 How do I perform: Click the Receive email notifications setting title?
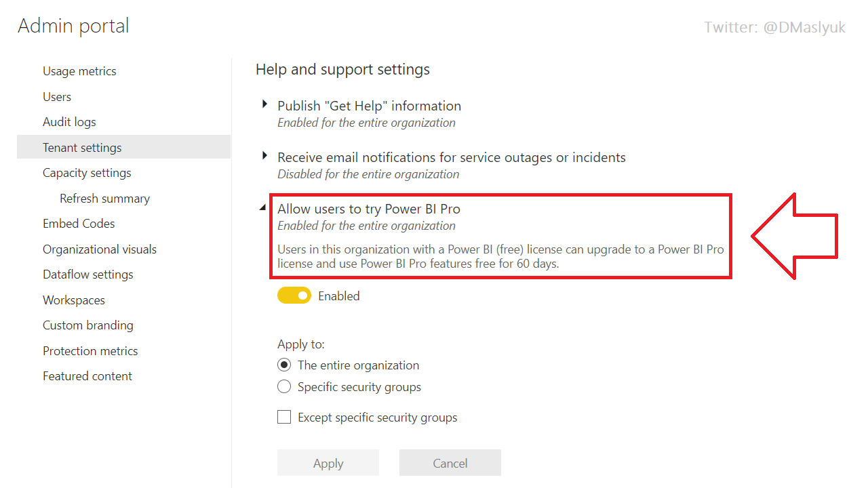452,157
